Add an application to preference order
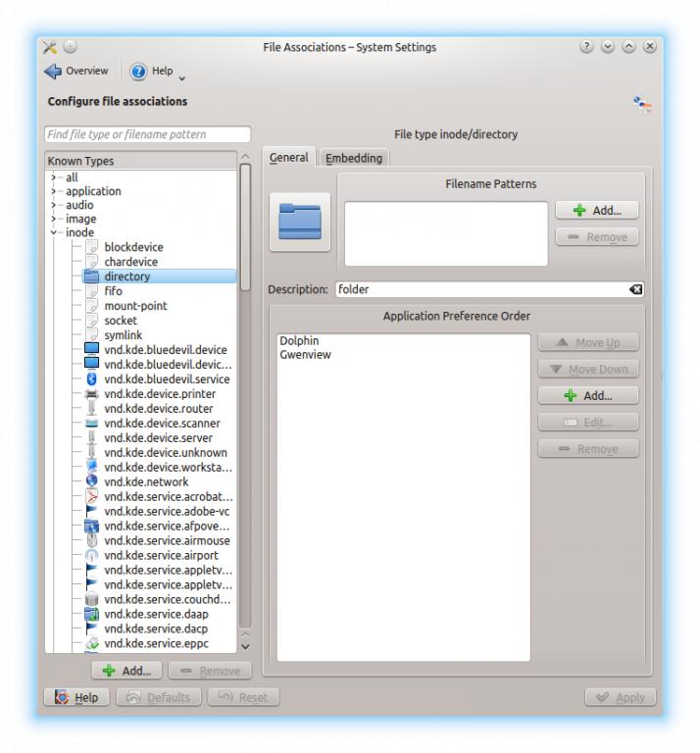 click(588, 396)
